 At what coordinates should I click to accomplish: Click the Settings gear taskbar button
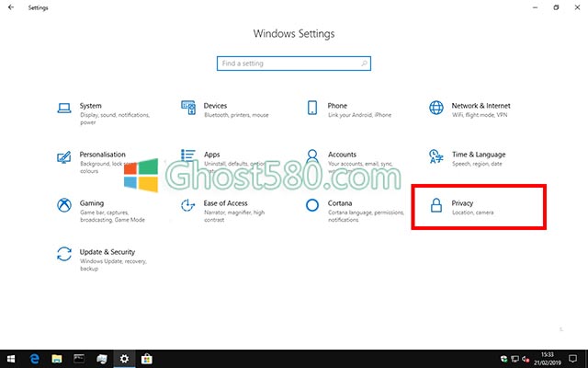124,359
